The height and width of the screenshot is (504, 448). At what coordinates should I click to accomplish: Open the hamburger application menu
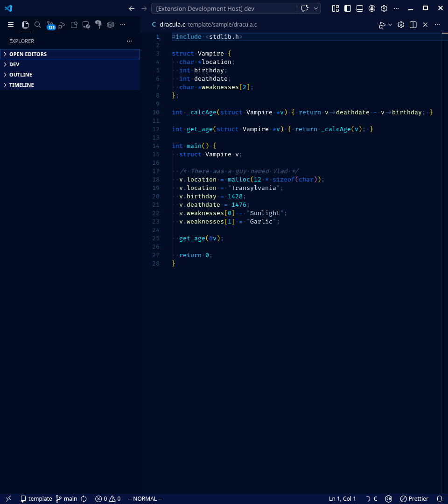(11, 24)
